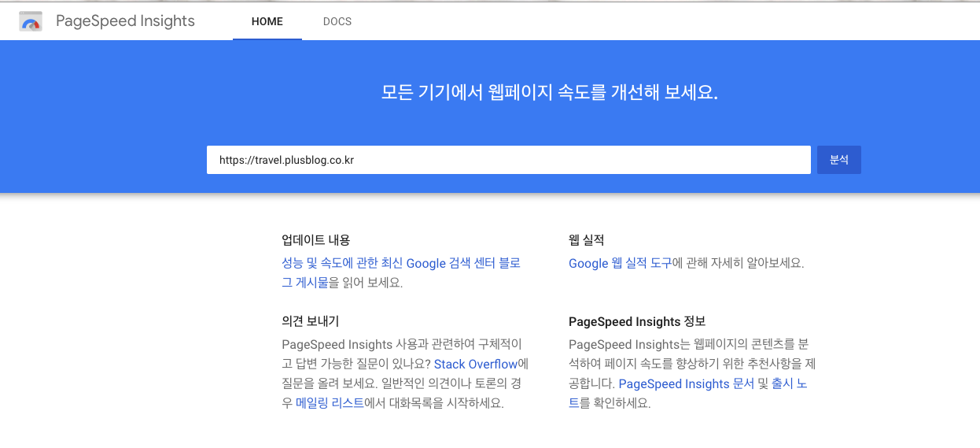This screenshot has width=980, height=448.
Task: Follow the Stack Overflow link
Action: coord(476,364)
